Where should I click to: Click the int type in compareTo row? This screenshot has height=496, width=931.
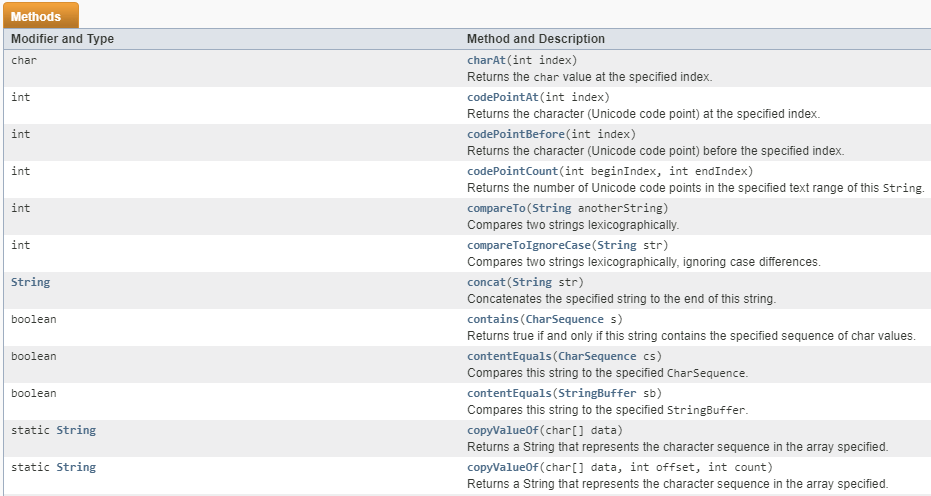click(20, 208)
